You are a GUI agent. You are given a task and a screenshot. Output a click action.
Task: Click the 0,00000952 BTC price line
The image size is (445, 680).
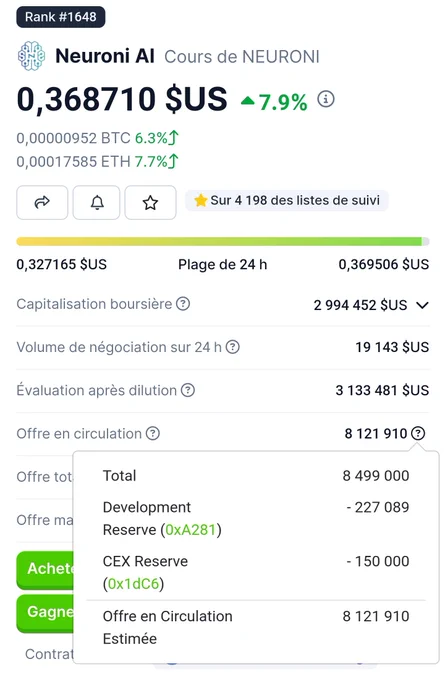click(97, 138)
